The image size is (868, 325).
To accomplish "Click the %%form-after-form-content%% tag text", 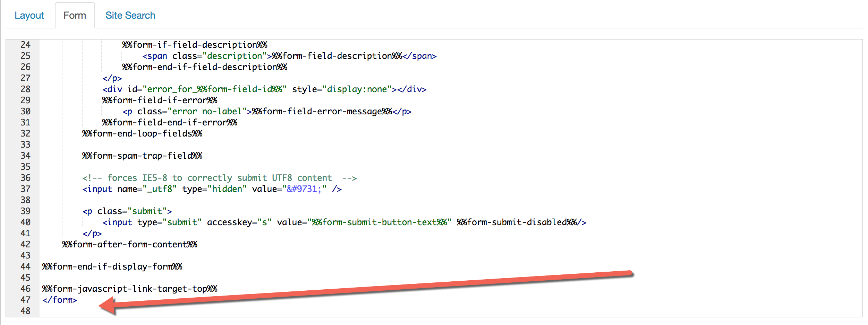I will tap(130, 244).
